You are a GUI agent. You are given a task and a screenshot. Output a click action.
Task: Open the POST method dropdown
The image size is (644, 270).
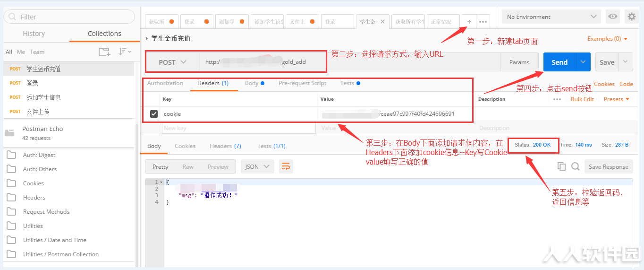172,62
